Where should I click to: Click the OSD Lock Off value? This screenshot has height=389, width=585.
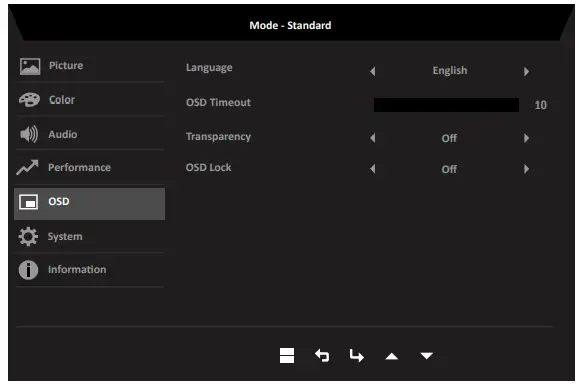pos(449,169)
